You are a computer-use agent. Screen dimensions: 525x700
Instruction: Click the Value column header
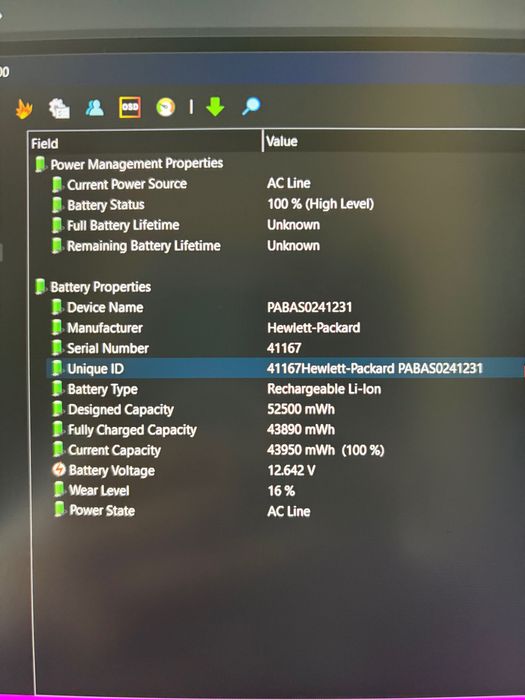[x=394, y=142]
